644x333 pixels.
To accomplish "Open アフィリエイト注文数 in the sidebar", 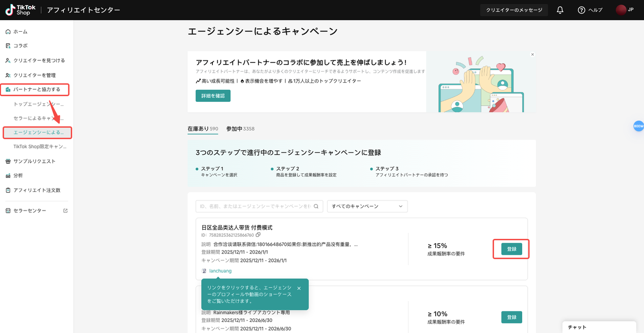I will pos(37,190).
